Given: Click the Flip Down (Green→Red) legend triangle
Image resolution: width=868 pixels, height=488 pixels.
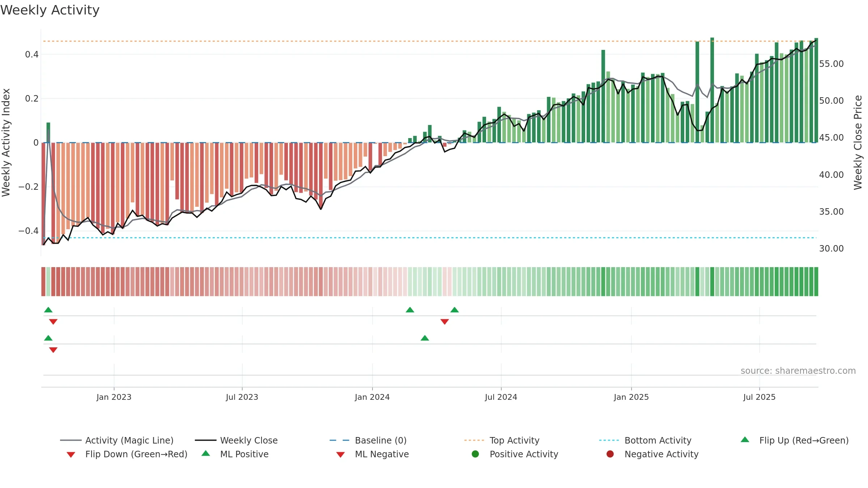Looking at the screenshot, I should pyautogui.click(x=71, y=454).
